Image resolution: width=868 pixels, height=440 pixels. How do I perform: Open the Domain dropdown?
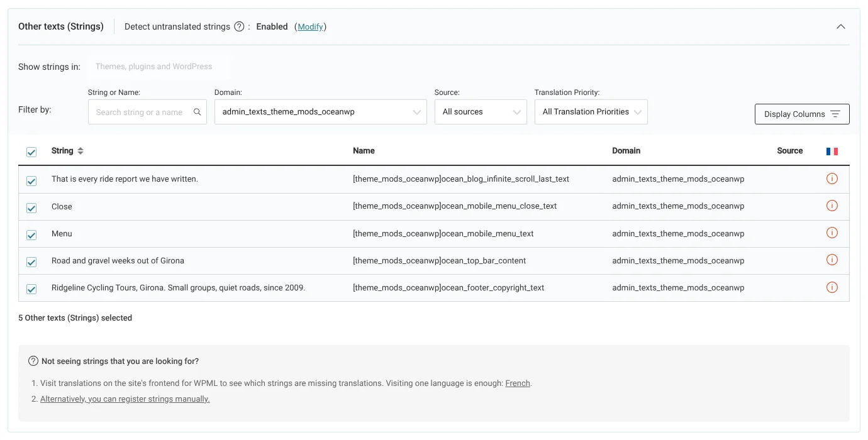click(320, 112)
